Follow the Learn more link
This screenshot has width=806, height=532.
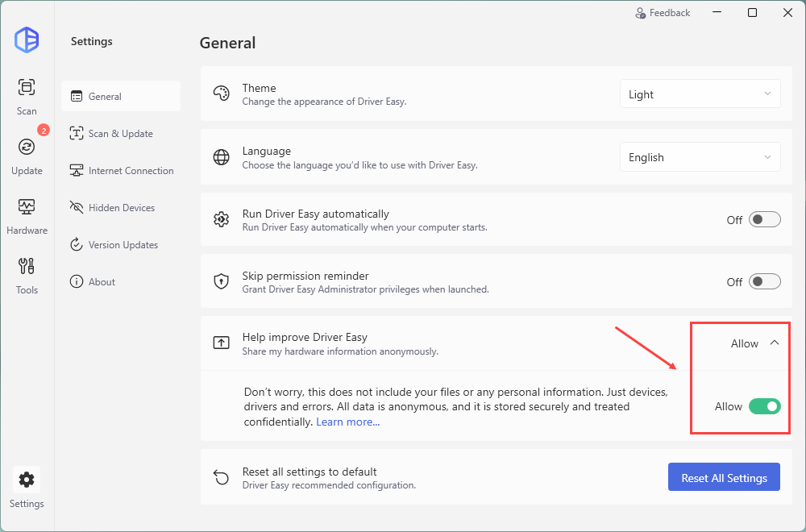(x=347, y=422)
